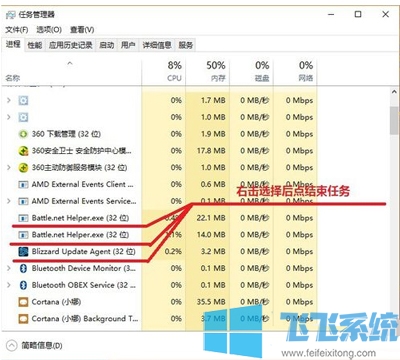The width and height of the screenshot is (400, 360).
Task: Click the 14.0 MB memory value
Action: pos(211,235)
